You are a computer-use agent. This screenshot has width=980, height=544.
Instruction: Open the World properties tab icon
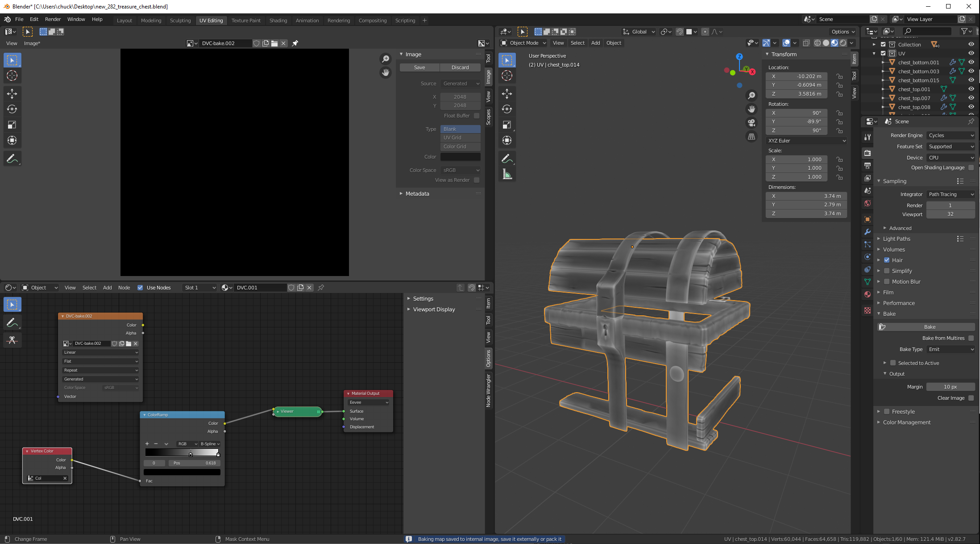(x=867, y=203)
